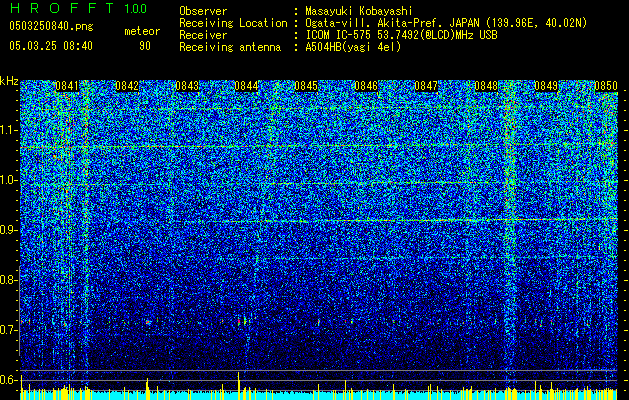
Task: Click the meteor count value 90
Action: (145, 46)
